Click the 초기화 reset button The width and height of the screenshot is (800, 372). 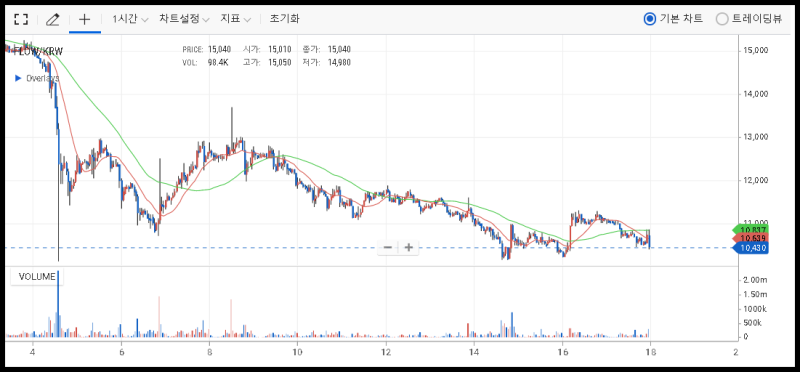pyautogui.click(x=285, y=19)
